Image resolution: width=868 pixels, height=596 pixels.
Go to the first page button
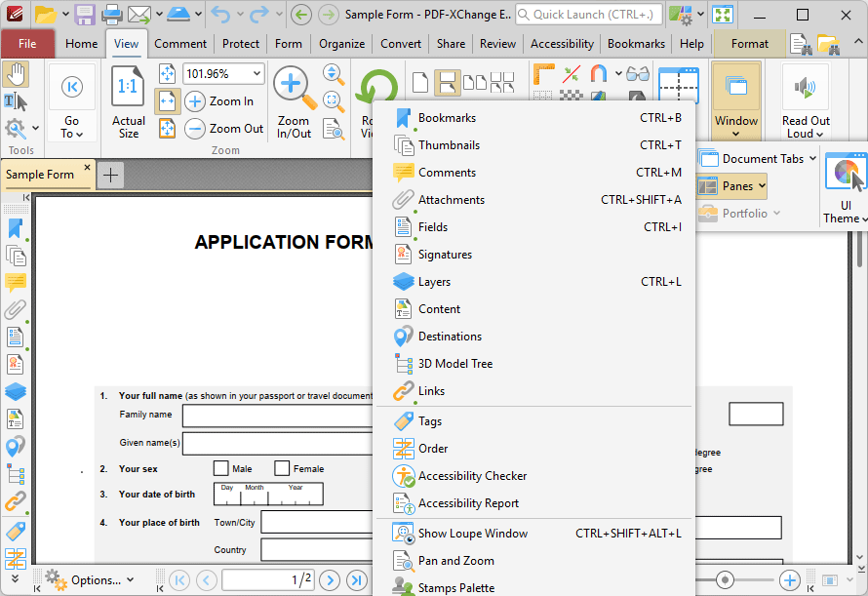tap(179, 580)
